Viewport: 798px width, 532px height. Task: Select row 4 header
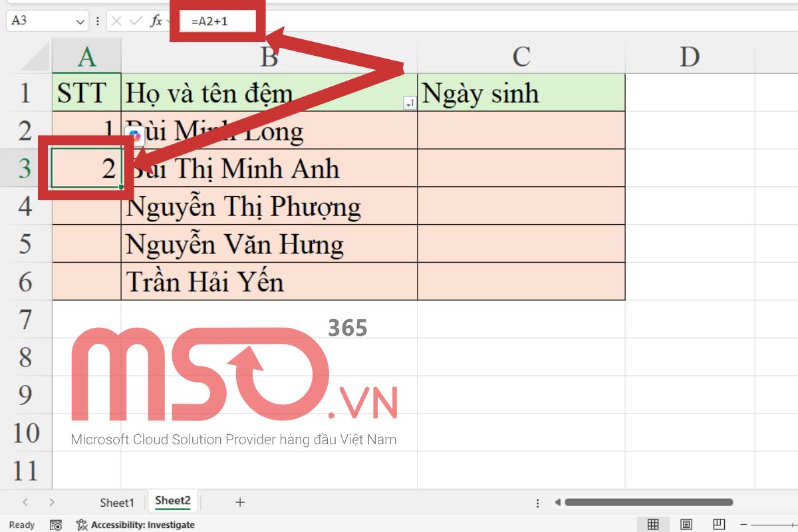click(x=25, y=206)
